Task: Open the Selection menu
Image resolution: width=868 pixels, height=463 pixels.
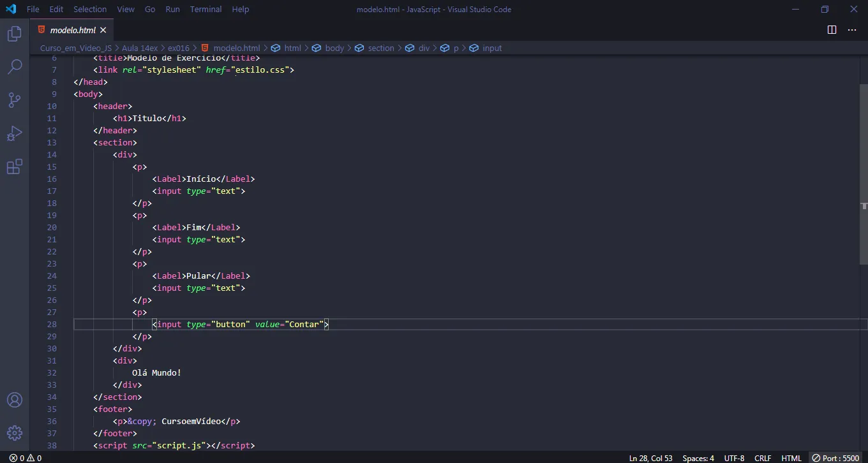Action: tap(90, 10)
